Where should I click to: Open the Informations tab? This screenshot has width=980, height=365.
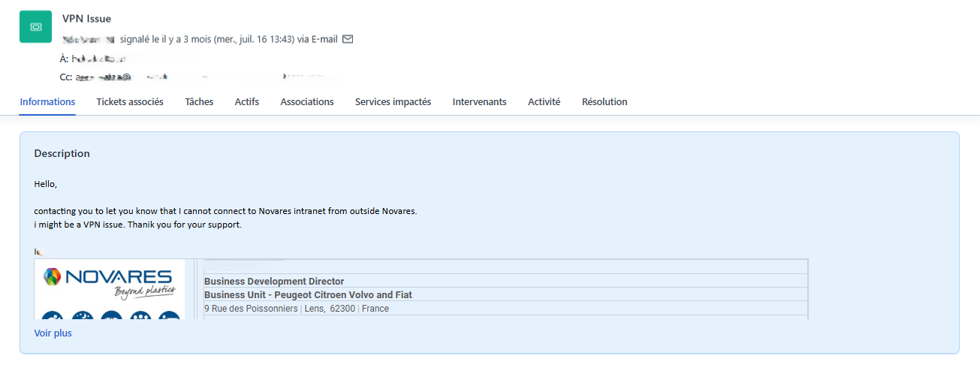(x=47, y=101)
